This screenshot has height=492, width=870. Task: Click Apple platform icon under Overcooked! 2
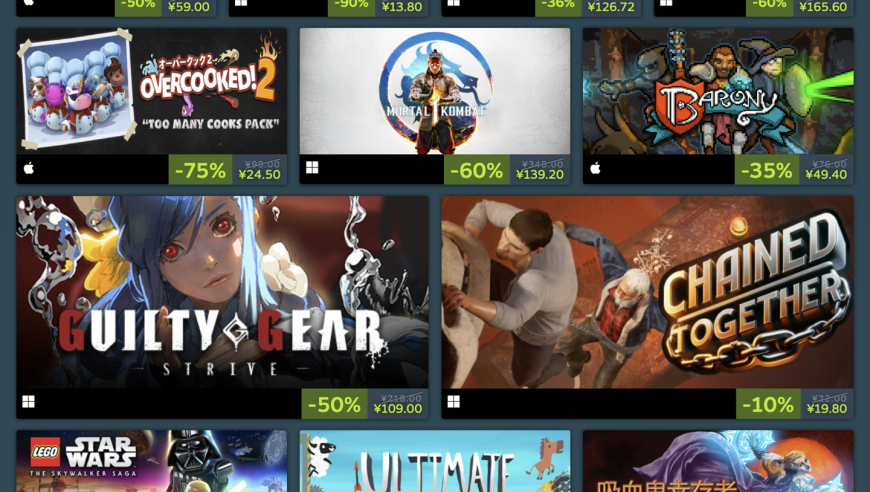click(29, 168)
